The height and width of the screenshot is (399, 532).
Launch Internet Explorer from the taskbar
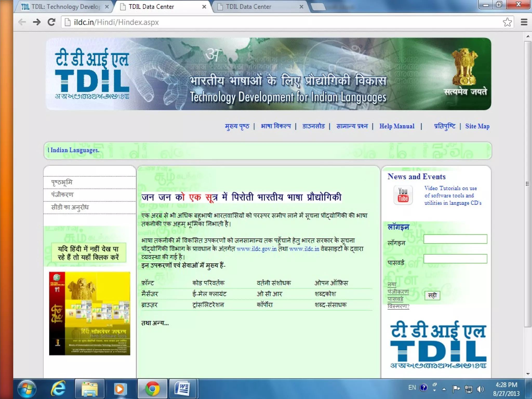58,389
